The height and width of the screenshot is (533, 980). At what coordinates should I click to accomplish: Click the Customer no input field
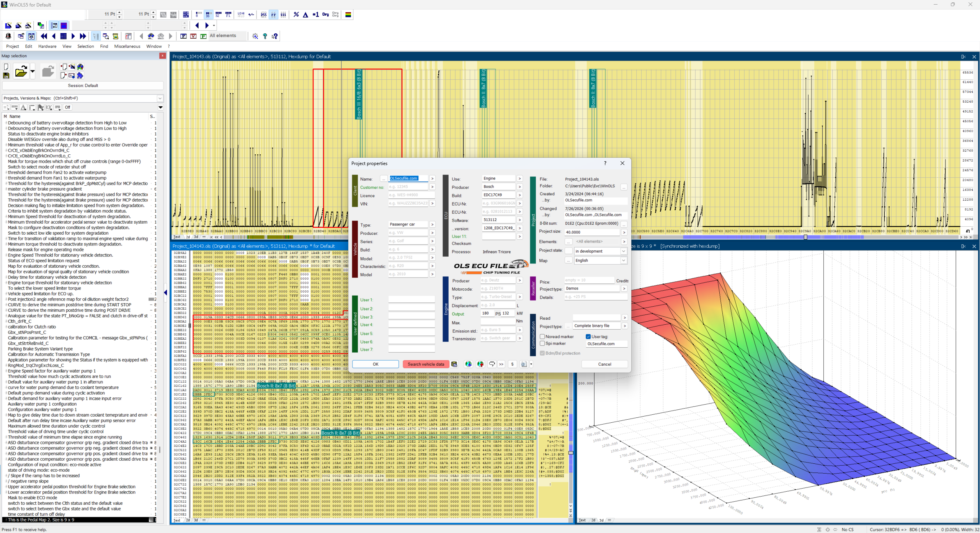[408, 187]
